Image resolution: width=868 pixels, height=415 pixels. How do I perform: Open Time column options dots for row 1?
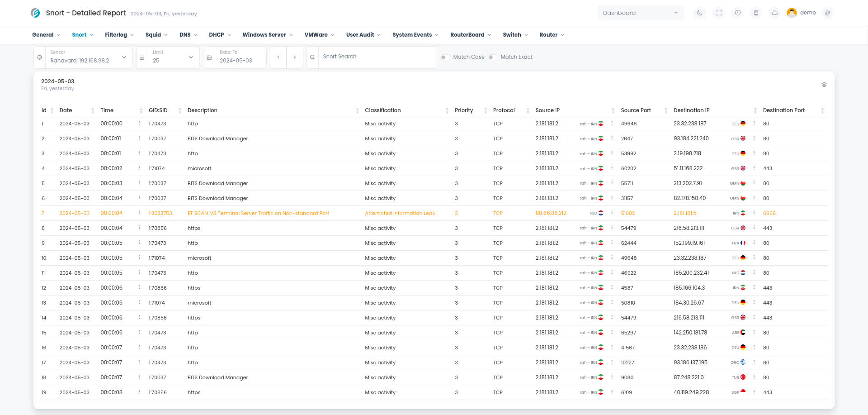coord(140,123)
